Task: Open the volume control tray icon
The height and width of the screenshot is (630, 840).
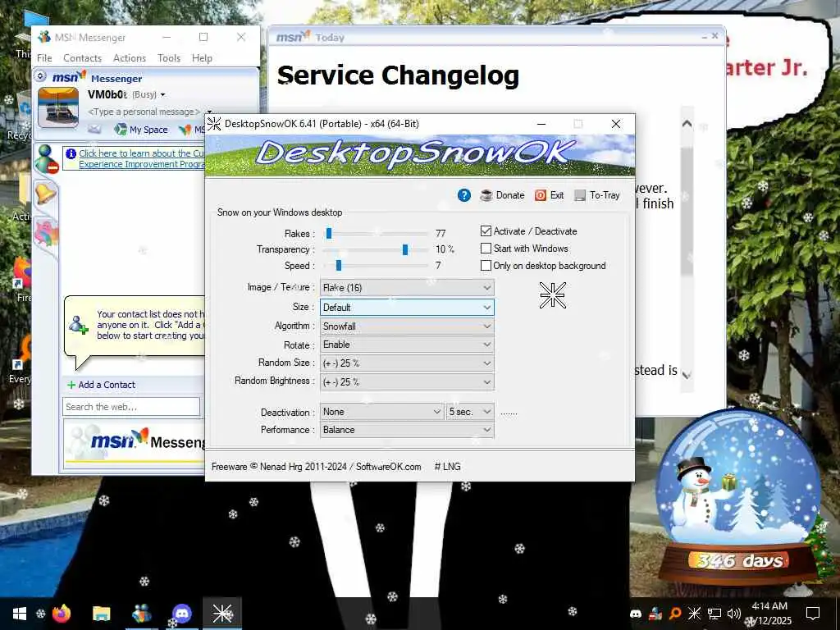Action: click(734, 614)
